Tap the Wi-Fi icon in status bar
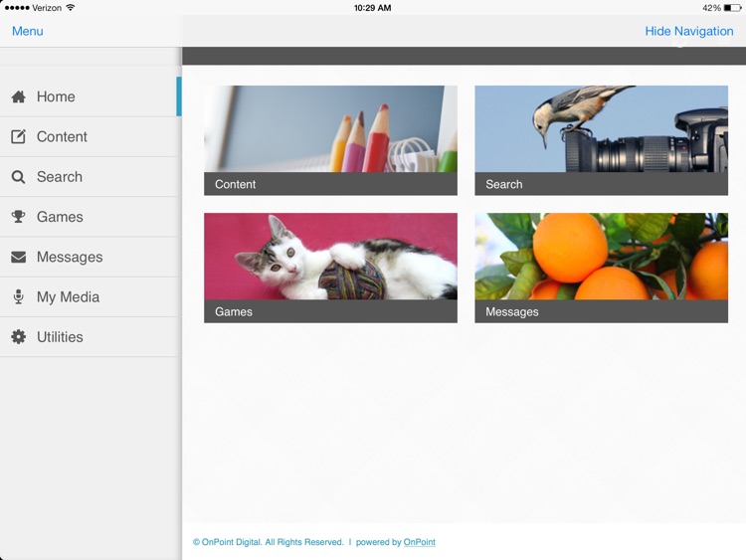This screenshot has width=746, height=560. 71,8
